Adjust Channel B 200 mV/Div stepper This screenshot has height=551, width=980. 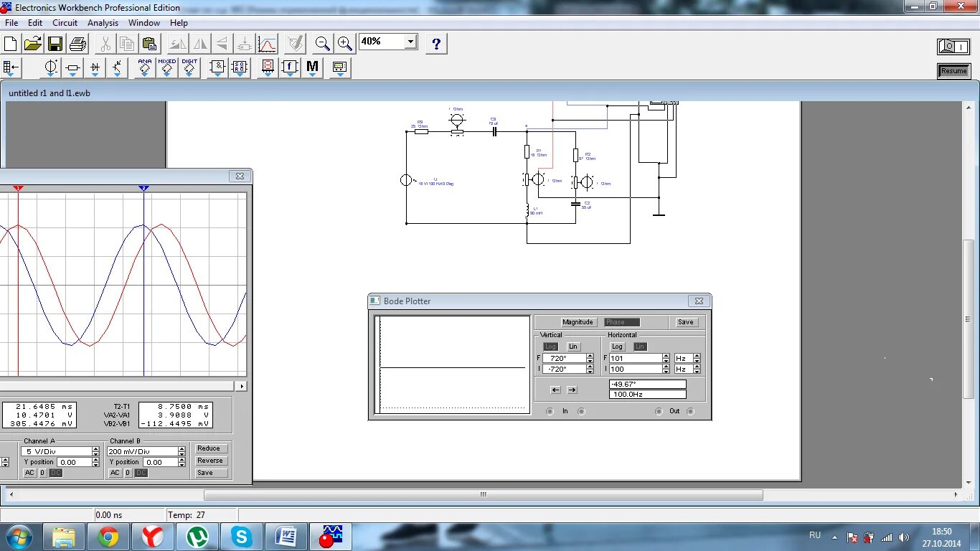182,451
